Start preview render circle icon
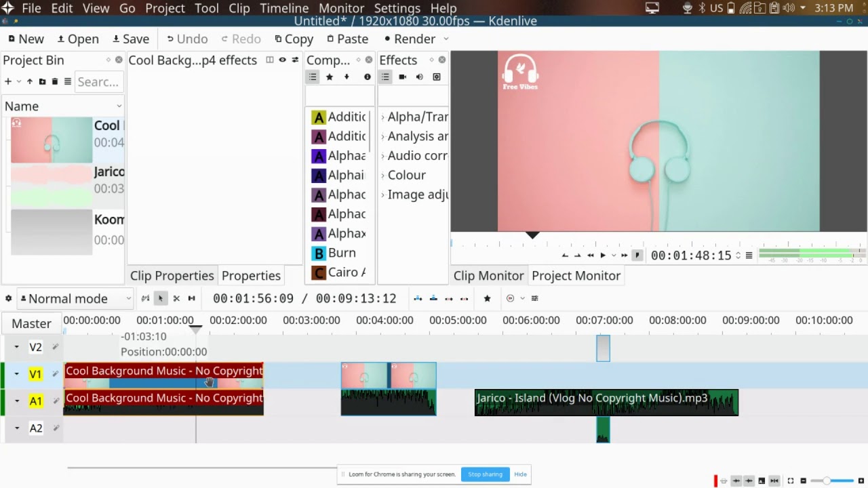The image size is (868, 488). coord(511,298)
